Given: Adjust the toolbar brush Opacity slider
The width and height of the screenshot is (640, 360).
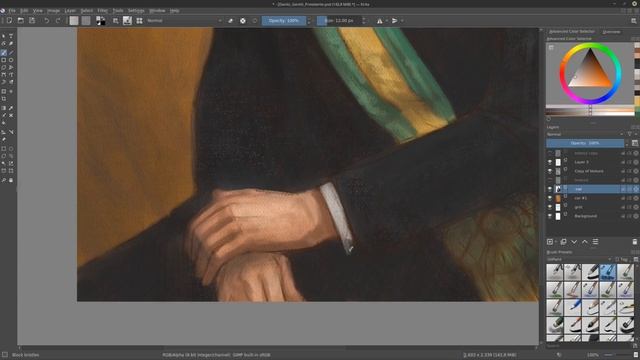Looking at the screenshot, I should (x=284, y=20).
